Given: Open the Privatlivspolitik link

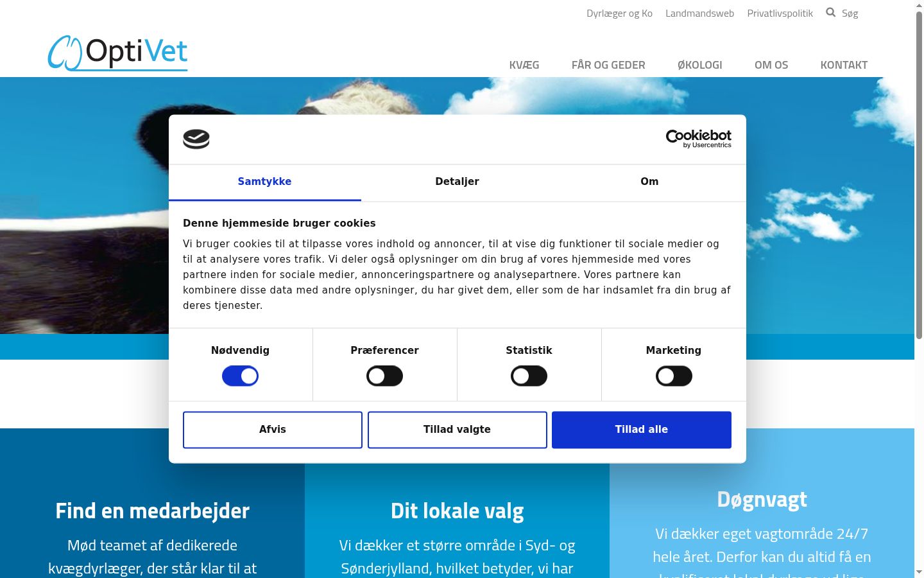Looking at the screenshot, I should point(780,13).
